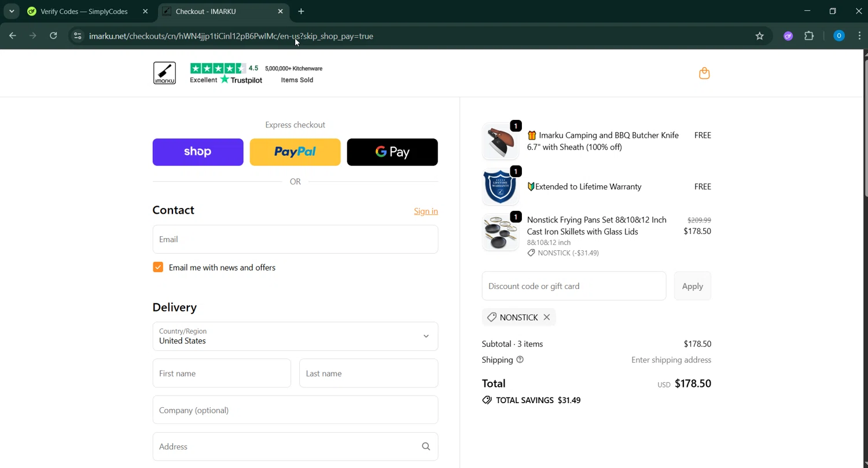Click the crossed-out $209.99 price
Viewport: 868px width, 468px height.
699,220
